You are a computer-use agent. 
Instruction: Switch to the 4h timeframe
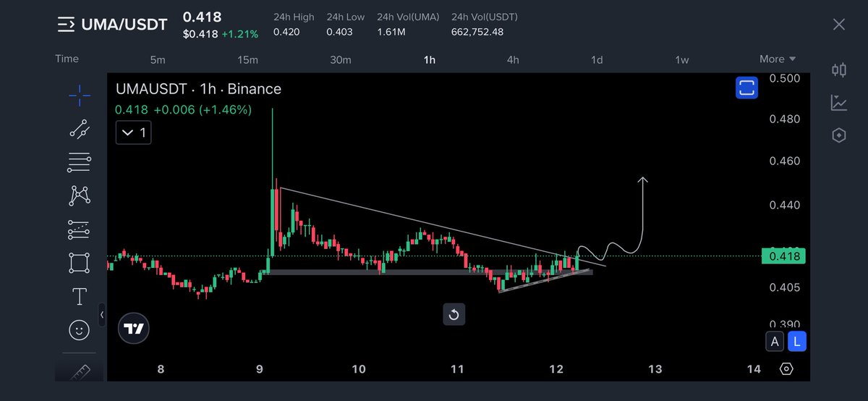pyautogui.click(x=513, y=60)
